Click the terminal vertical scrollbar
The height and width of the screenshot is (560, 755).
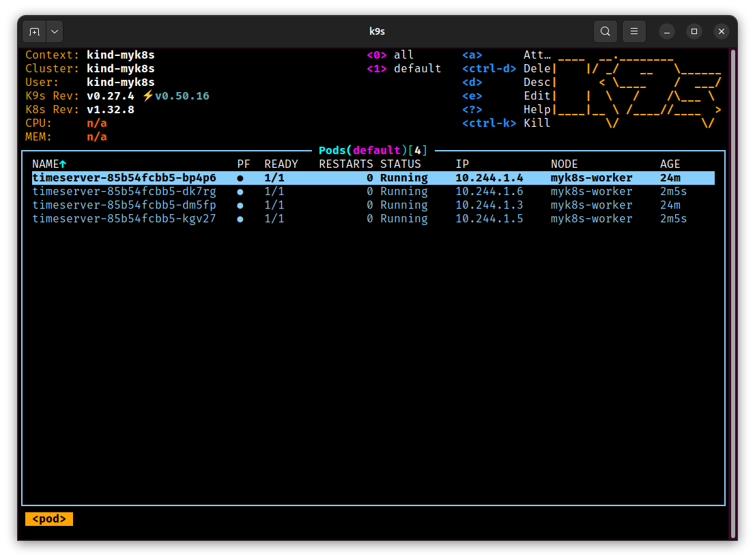click(733, 293)
